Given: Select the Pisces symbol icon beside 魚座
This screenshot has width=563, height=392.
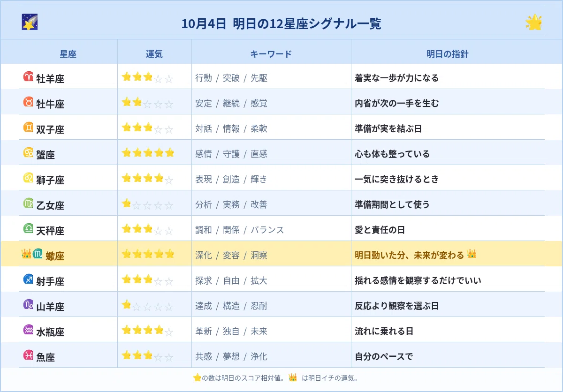Looking at the screenshot, I should (28, 355).
